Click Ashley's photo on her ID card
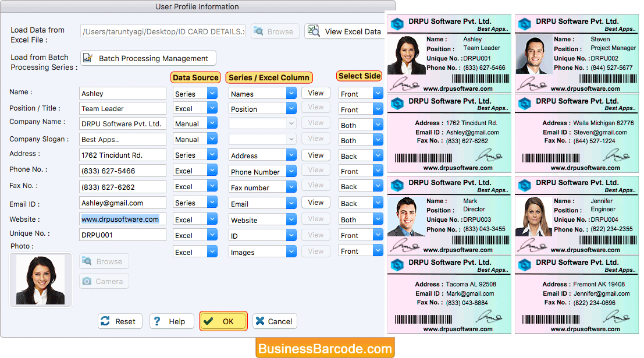The height and width of the screenshot is (358, 644). (x=407, y=55)
